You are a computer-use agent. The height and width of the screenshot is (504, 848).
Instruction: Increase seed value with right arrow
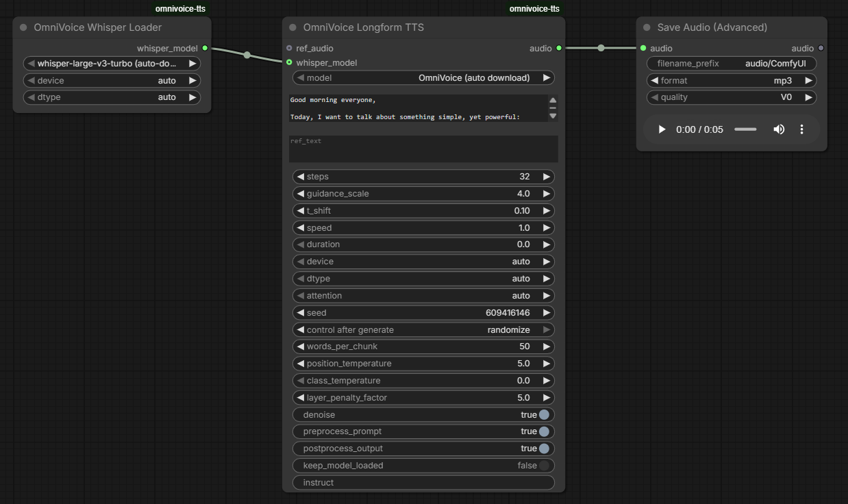pos(547,313)
